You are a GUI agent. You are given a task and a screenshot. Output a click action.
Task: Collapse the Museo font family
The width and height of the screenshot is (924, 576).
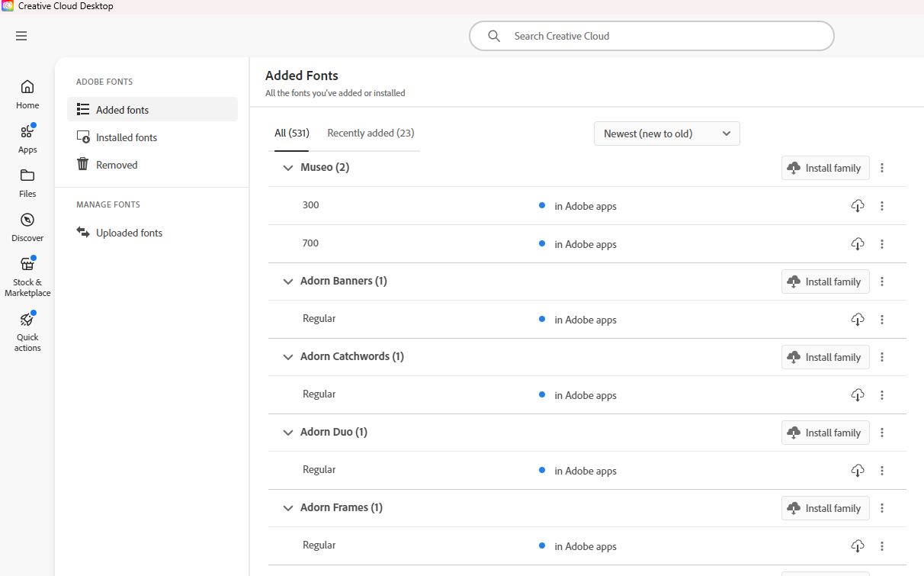coord(288,168)
